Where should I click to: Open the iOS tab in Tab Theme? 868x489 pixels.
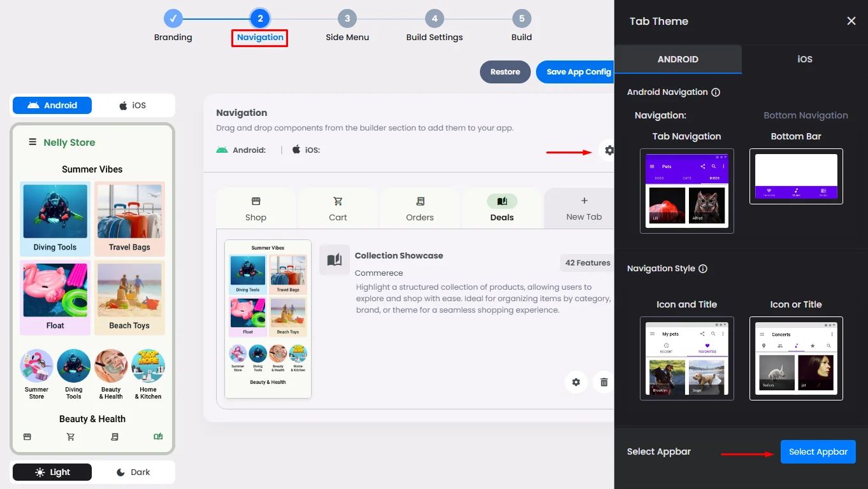[805, 59]
